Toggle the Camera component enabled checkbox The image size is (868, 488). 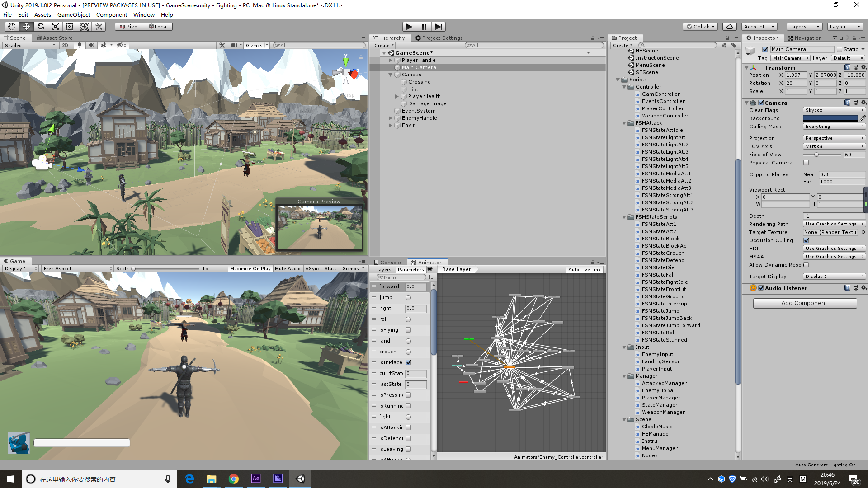[x=761, y=103]
